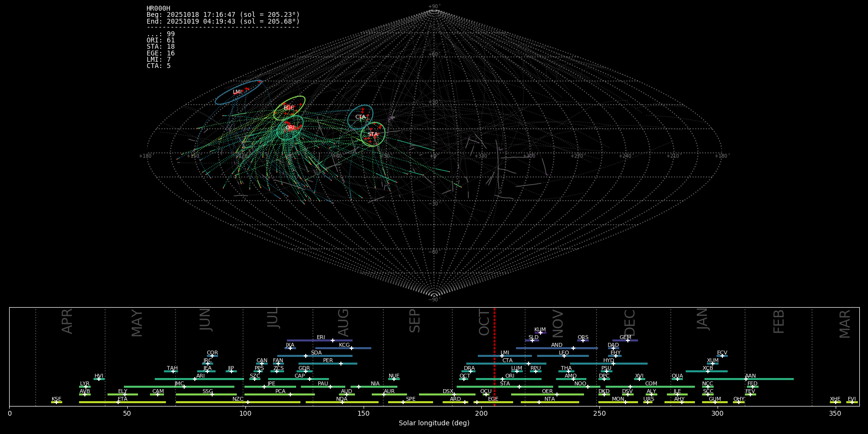868x434 pixels.
Task: Click the AND shower label in timeline
Action: tap(557, 345)
